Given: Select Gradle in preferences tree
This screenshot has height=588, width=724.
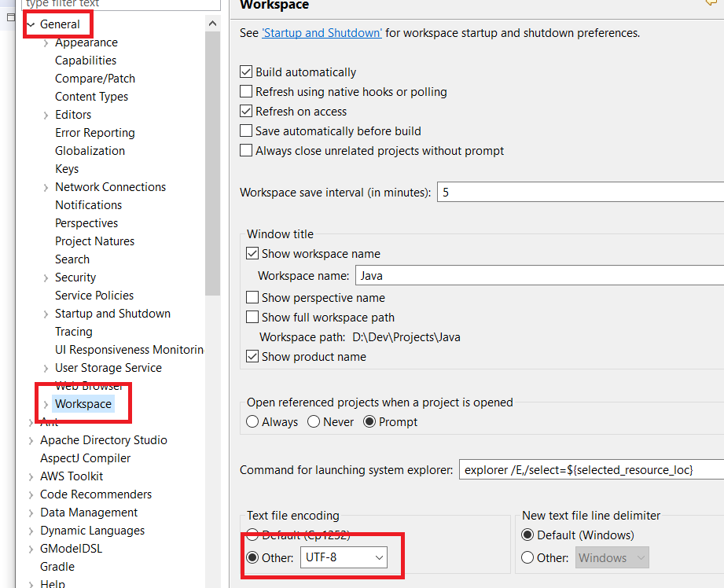Looking at the screenshot, I should (57, 567).
